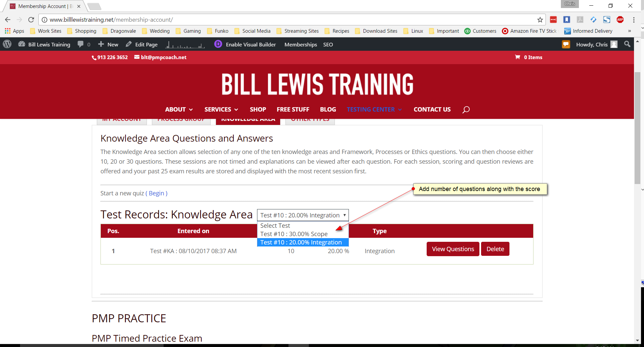Open the Amazon Fire TV Stick bookmark
The height and width of the screenshot is (347, 644).
point(529,31)
